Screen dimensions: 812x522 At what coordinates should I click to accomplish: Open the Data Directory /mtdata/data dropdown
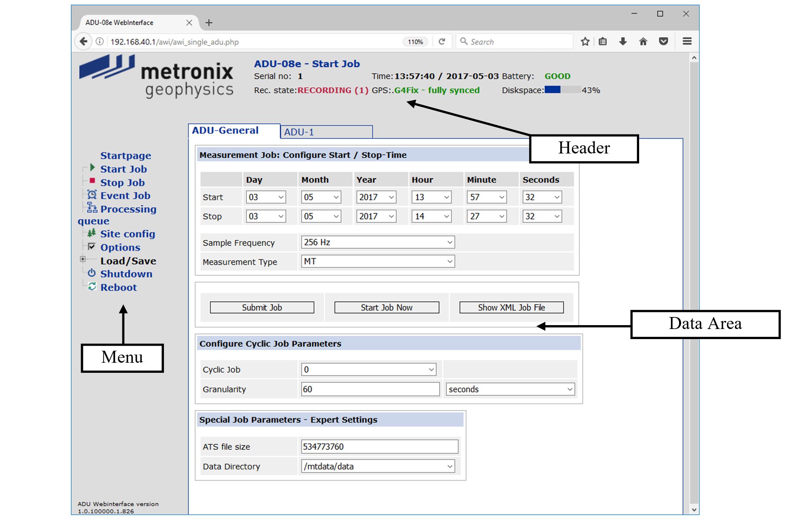click(378, 467)
